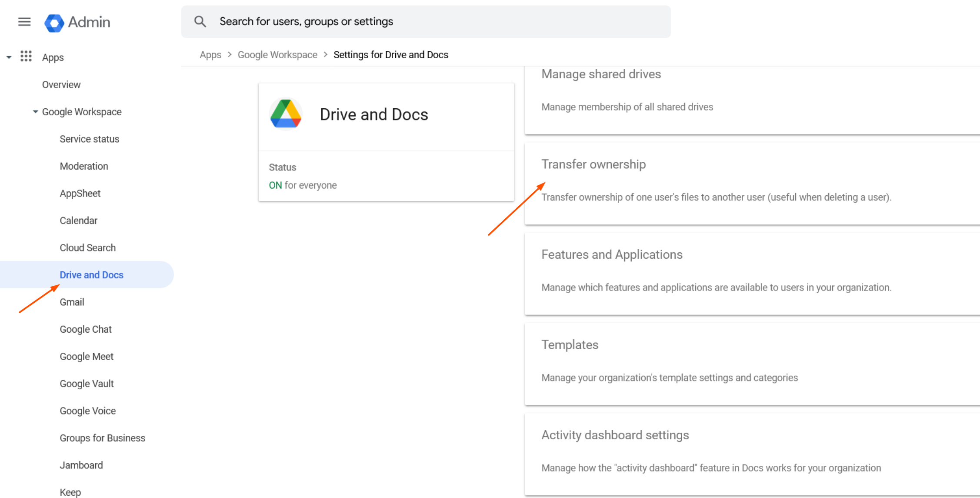This screenshot has width=980, height=498.
Task: Open Google Meet settings
Action: (87, 357)
